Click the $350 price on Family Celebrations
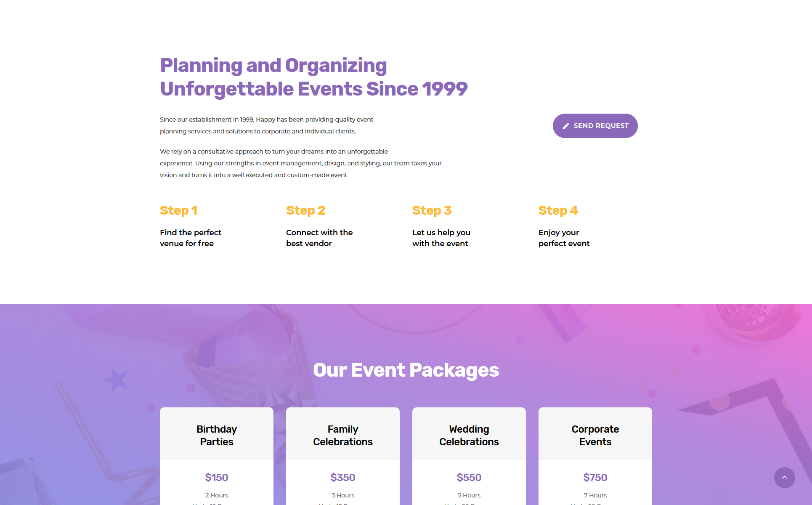812x505 pixels. click(x=343, y=477)
